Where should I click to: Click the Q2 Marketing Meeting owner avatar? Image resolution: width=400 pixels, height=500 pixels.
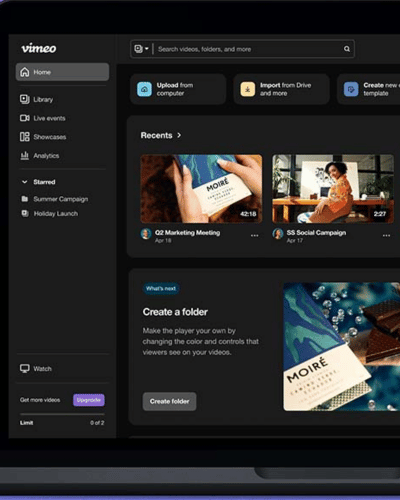(x=146, y=234)
